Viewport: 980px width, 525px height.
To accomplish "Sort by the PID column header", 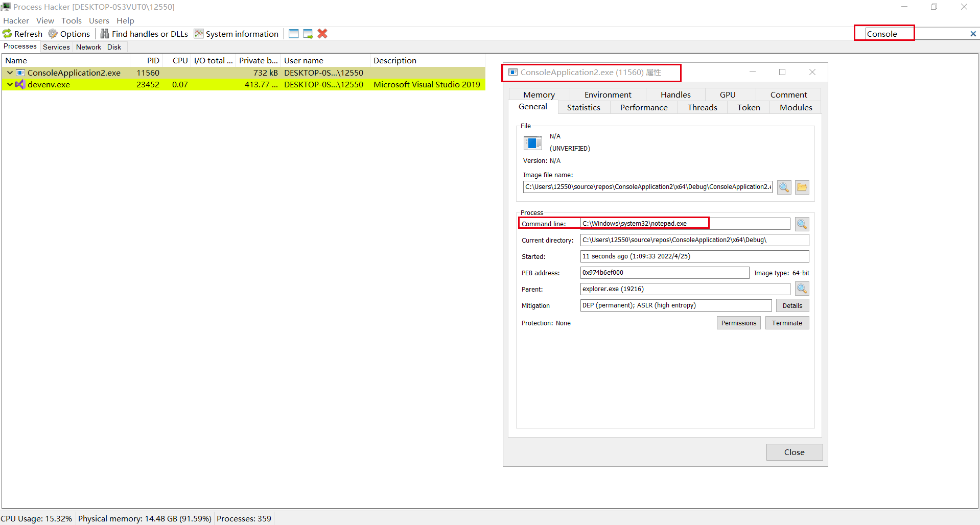I will tap(147, 60).
